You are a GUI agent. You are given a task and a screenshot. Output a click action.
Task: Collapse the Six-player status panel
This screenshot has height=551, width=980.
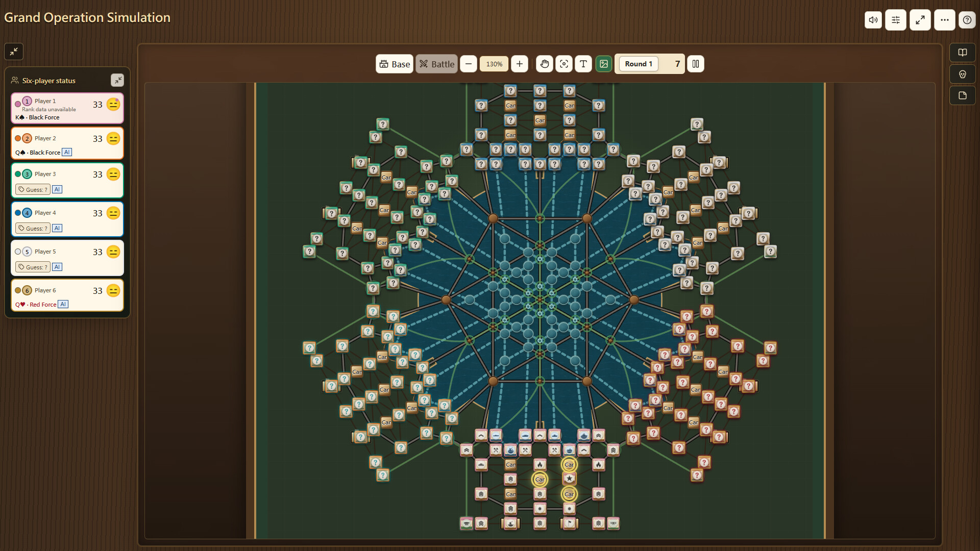117,80
